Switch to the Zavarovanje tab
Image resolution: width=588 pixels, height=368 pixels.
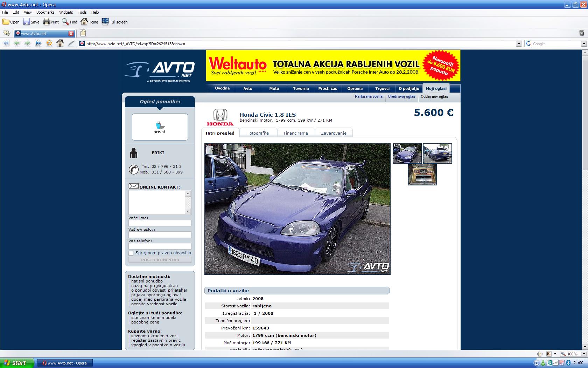334,133
